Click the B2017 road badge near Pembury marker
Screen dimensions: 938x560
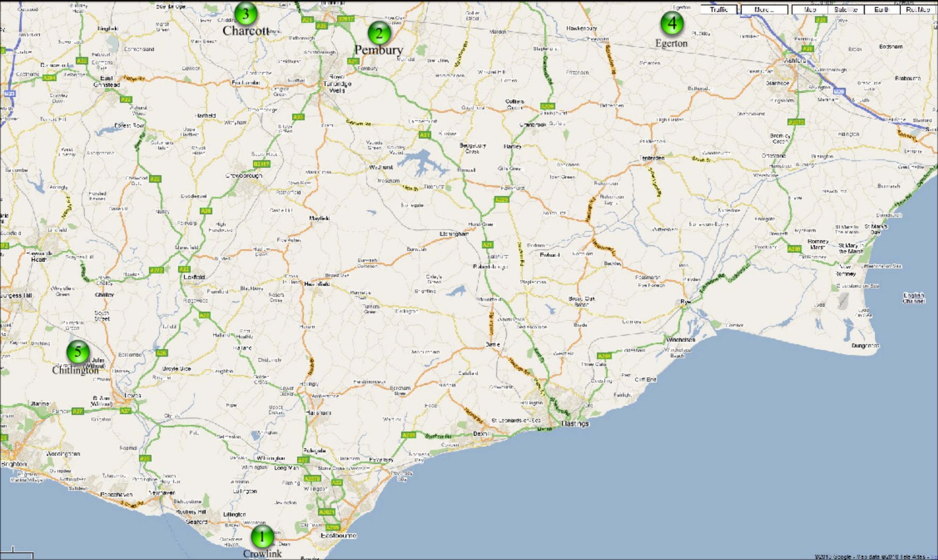point(346,19)
